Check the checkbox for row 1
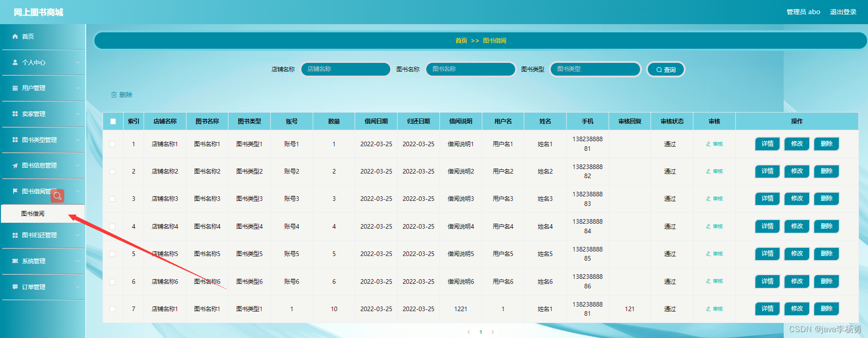The width and height of the screenshot is (868, 338). tap(113, 144)
